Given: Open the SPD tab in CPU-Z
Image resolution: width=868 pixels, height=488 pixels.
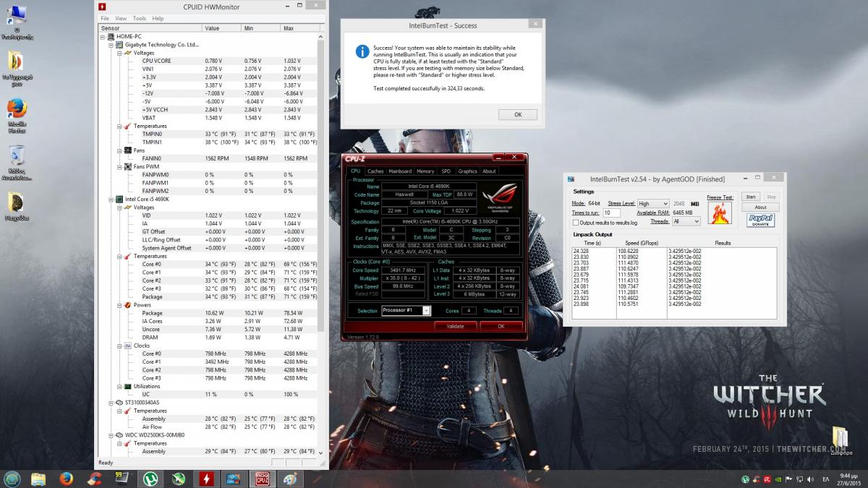Looking at the screenshot, I should (x=446, y=171).
